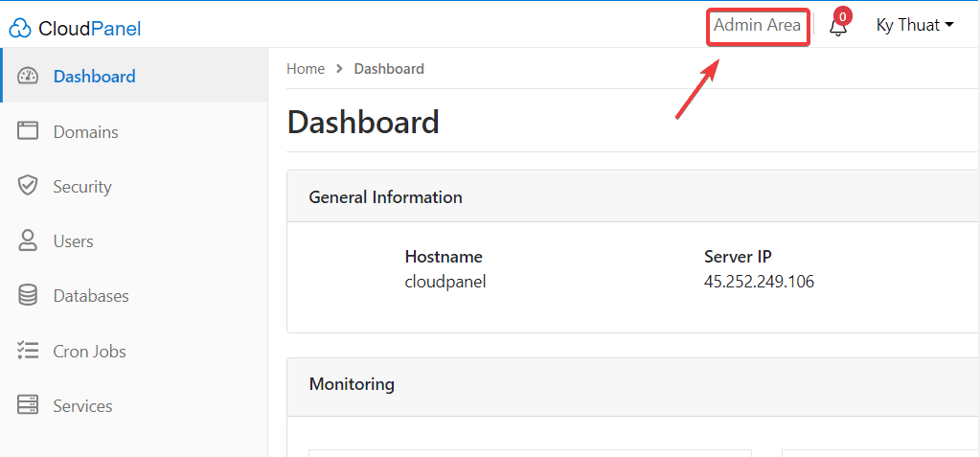Click the Cron Jobs checklist icon
Viewport: 980px width, 457px height.
28,351
